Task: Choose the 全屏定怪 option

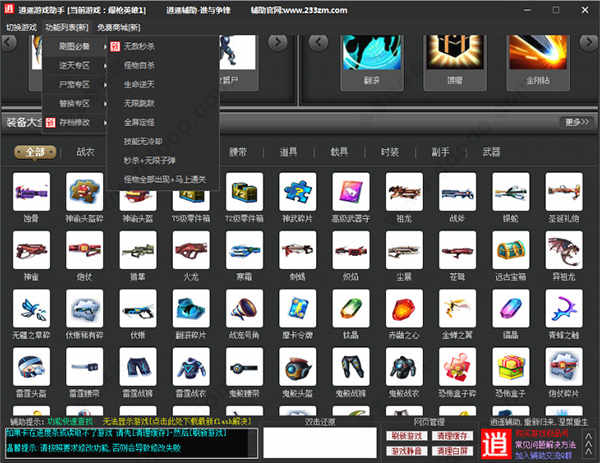Action: click(139, 122)
